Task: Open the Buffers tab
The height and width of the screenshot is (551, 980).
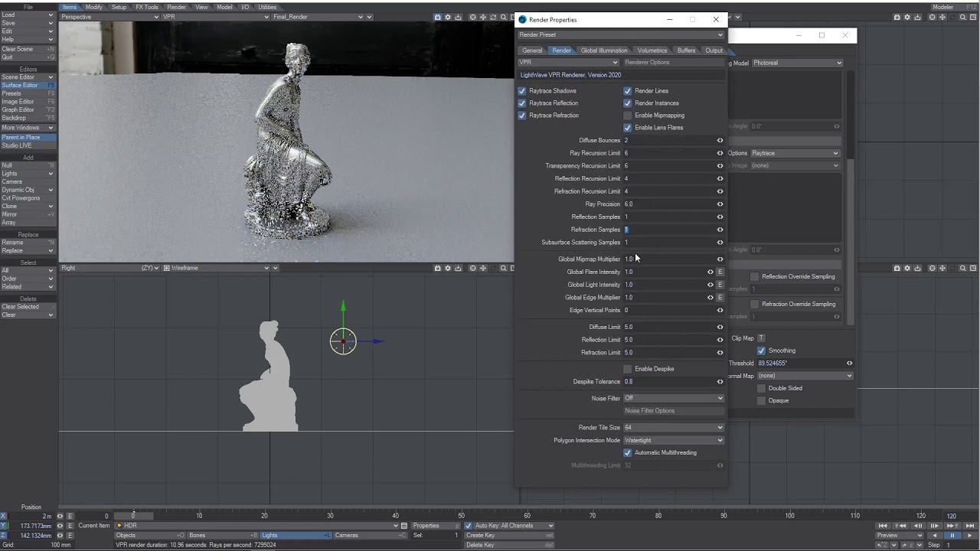Action: [x=687, y=51]
